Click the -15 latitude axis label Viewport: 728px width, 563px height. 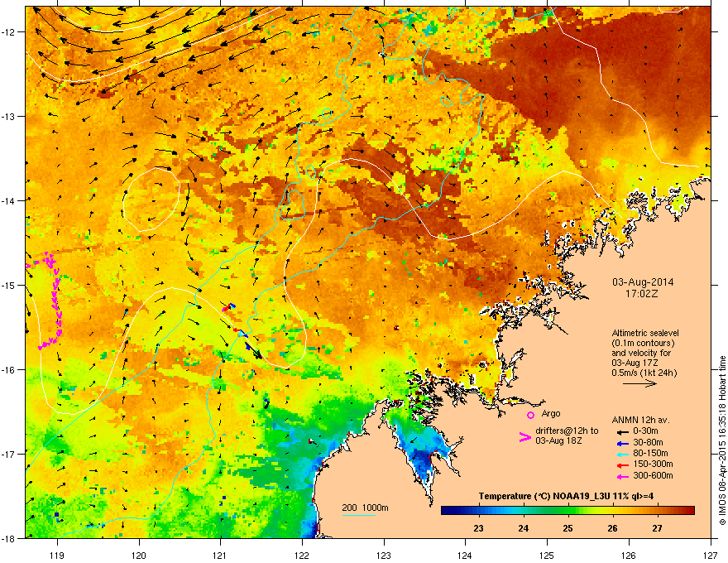[9, 285]
